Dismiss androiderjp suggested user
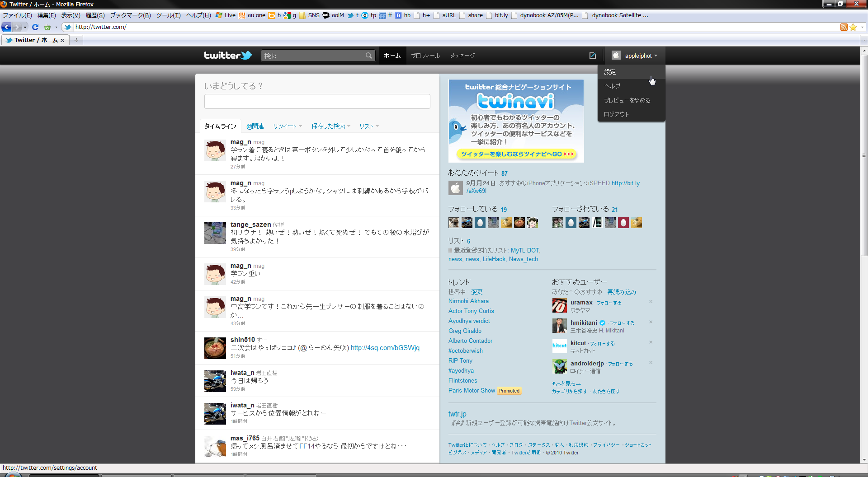The image size is (868, 477). pyautogui.click(x=651, y=363)
